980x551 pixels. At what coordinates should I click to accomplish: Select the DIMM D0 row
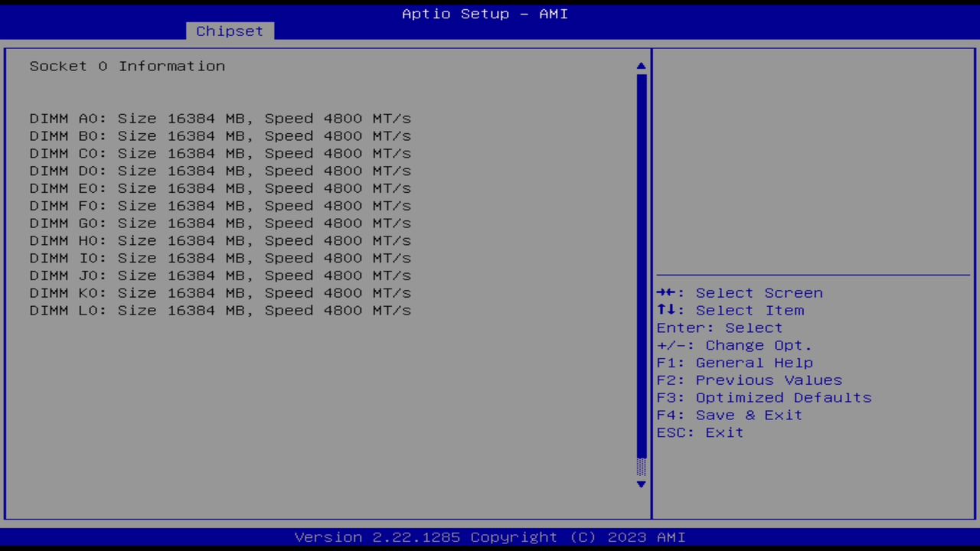(x=220, y=171)
